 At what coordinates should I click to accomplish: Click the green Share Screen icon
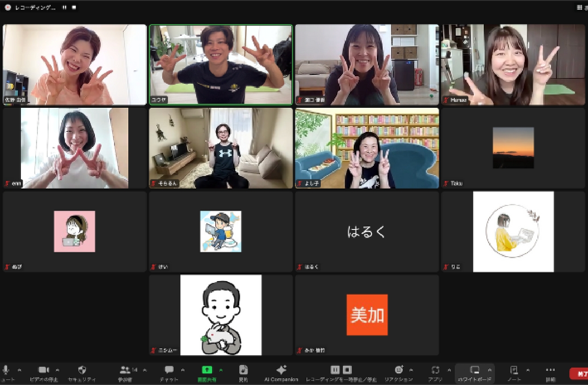click(207, 370)
